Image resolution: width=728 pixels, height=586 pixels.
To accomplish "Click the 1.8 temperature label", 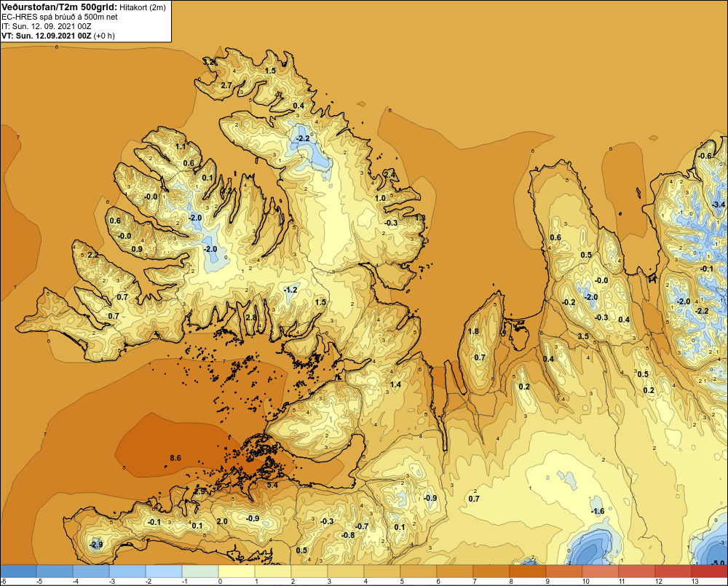I will 473,331.
